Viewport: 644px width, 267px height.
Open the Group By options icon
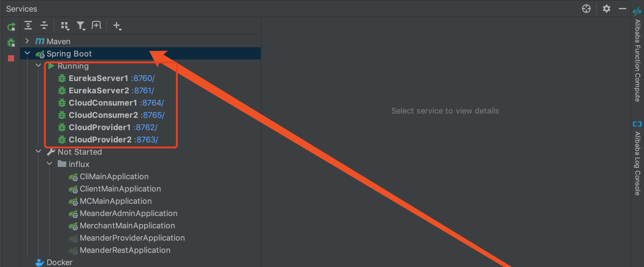tap(65, 26)
